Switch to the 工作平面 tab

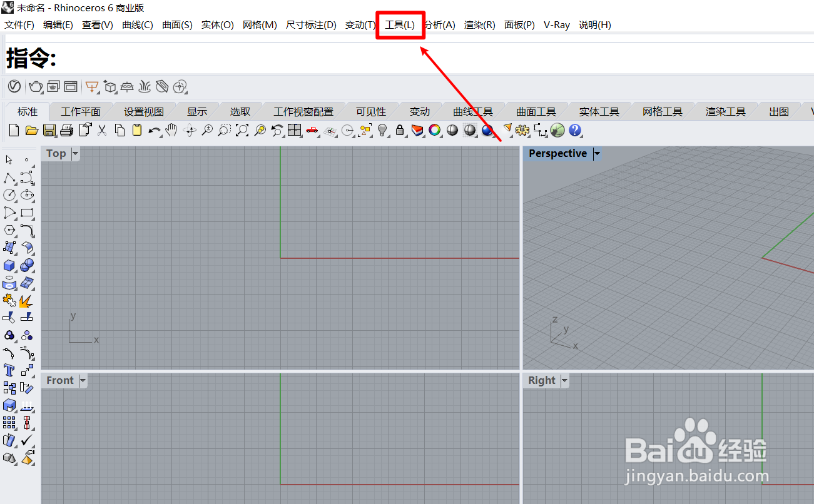coord(81,112)
